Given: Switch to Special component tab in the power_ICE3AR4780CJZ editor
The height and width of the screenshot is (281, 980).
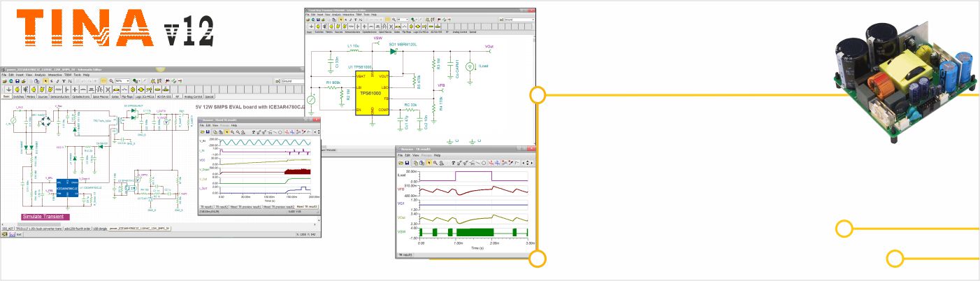Looking at the screenshot, I should click(x=209, y=97).
